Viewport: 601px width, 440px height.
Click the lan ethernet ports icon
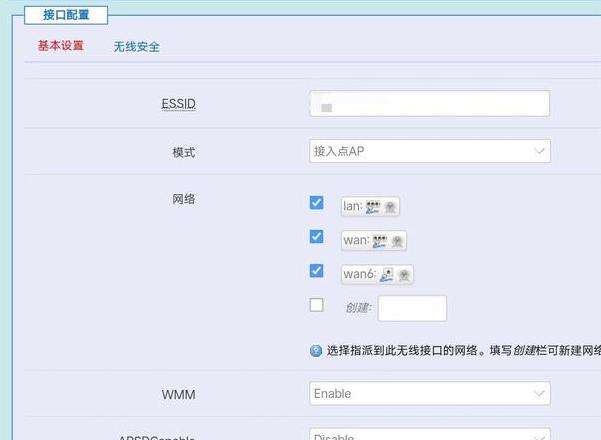[x=373, y=207]
